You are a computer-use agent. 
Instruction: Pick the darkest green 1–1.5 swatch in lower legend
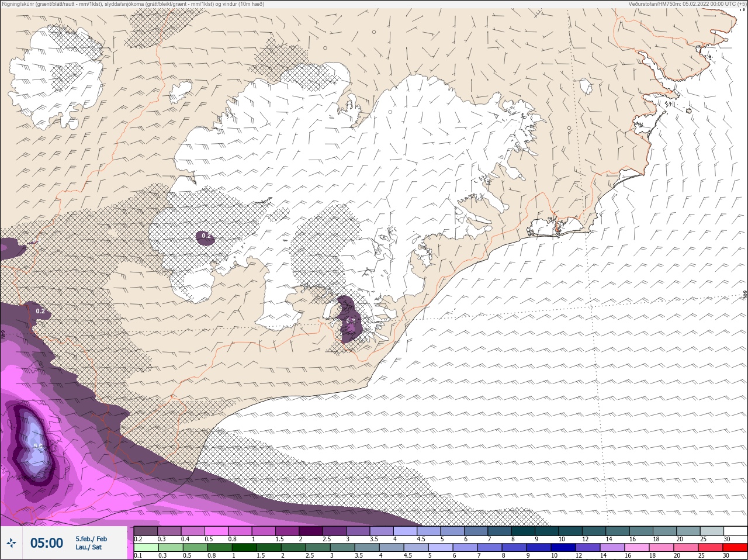pos(244,548)
